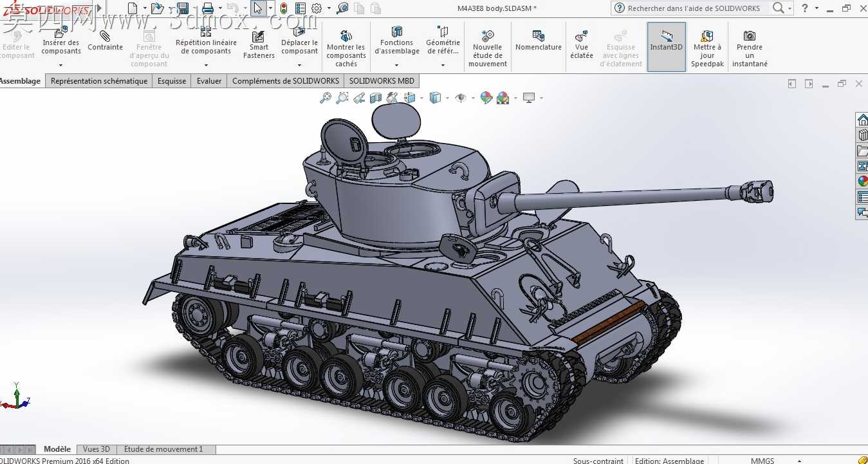Expand Répétition linéaire dropdown arrow
The width and height of the screenshot is (868, 464).
tap(206, 65)
